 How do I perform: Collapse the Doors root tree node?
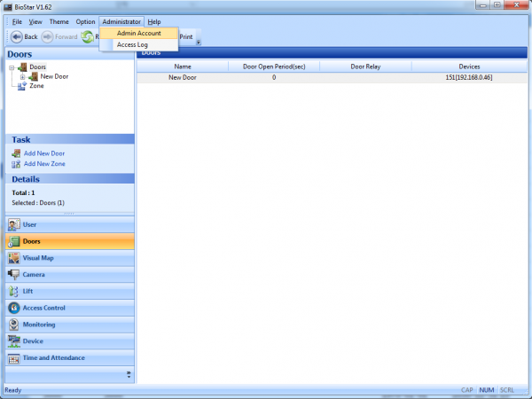pos(12,67)
